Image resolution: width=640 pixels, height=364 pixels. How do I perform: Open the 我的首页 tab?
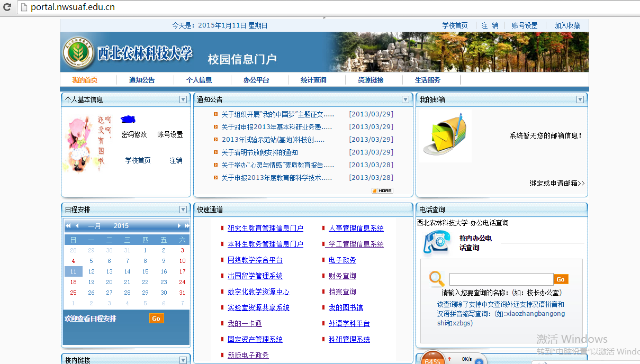[85, 80]
